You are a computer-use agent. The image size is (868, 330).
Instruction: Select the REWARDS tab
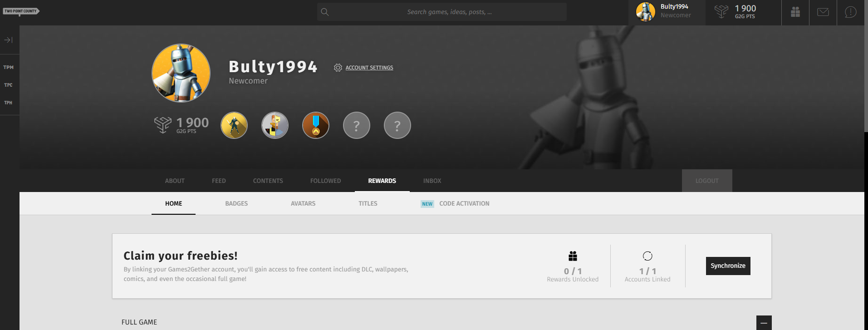pos(382,181)
